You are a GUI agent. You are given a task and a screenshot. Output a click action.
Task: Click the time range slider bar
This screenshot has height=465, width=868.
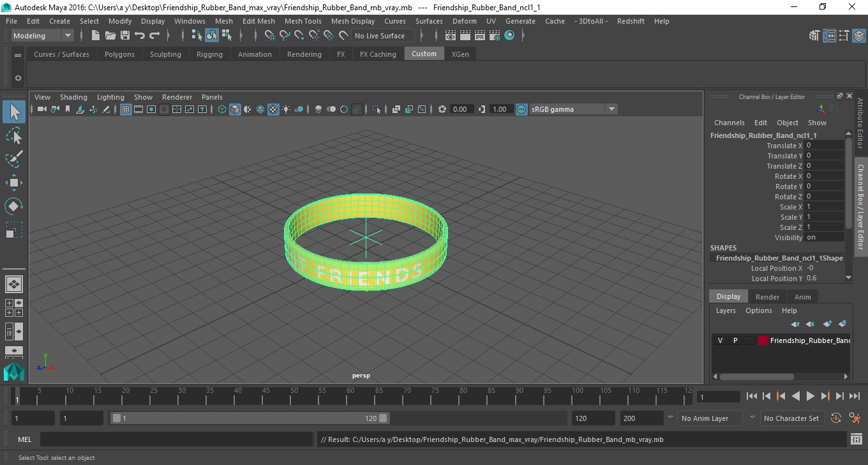tap(250, 418)
